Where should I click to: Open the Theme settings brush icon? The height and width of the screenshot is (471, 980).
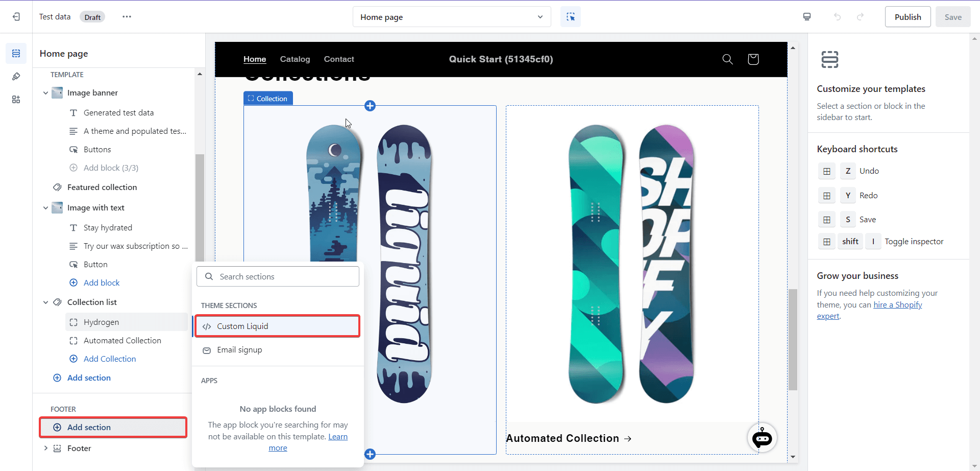coord(16,77)
